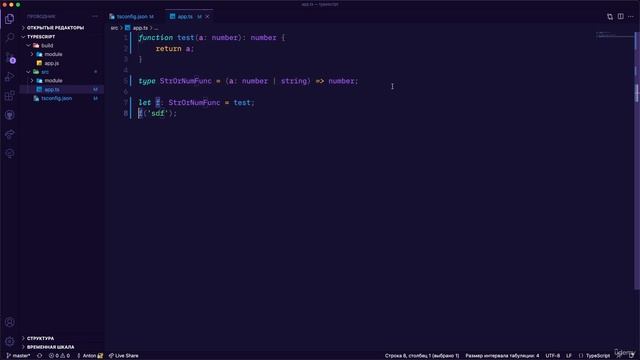Expand the ВРЕМЕННАЯ ШКАЛА timeline section
The width and height of the screenshot is (640, 360).
(x=50, y=347)
